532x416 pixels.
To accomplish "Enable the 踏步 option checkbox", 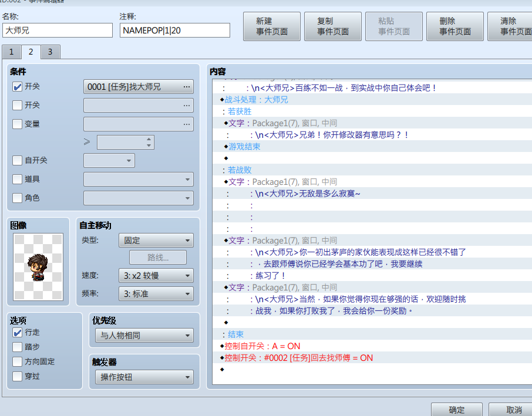I will (x=17, y=347).
